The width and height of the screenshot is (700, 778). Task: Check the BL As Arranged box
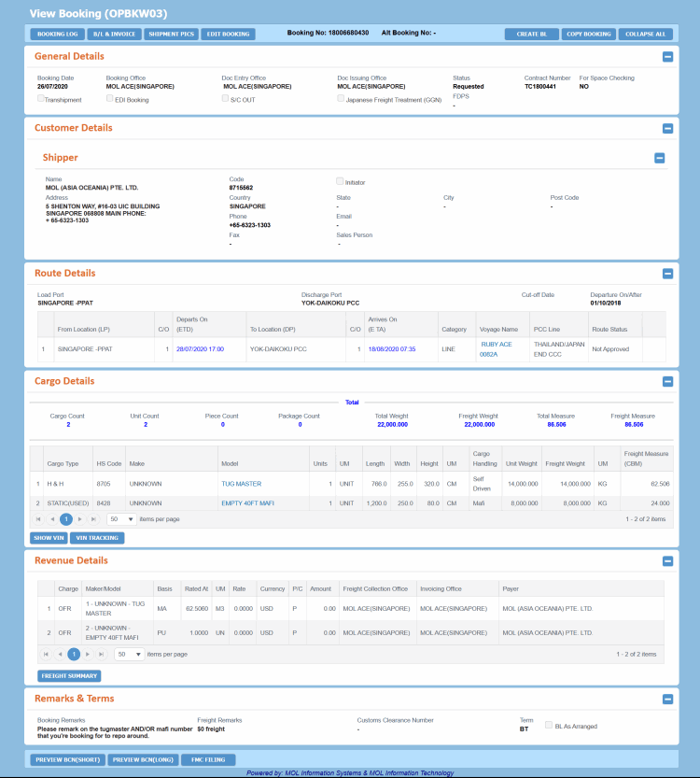[x=548, y=725]
